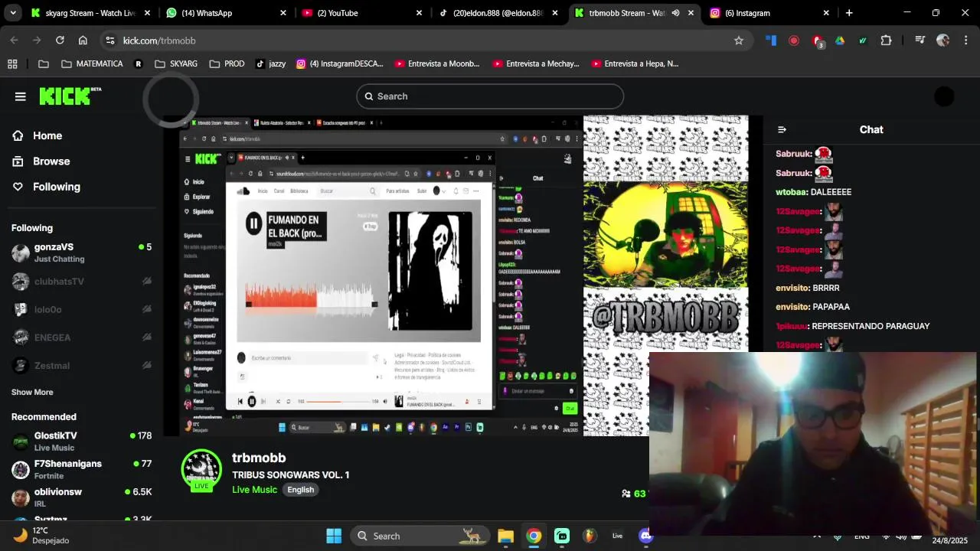Screen dimensions: 980x551
Task: Open the Kick hamburger menu
Action: pos(21,96)
